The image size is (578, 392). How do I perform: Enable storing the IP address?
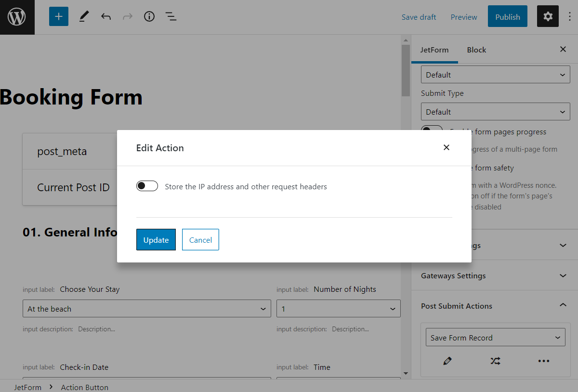(x=147, y=186)
